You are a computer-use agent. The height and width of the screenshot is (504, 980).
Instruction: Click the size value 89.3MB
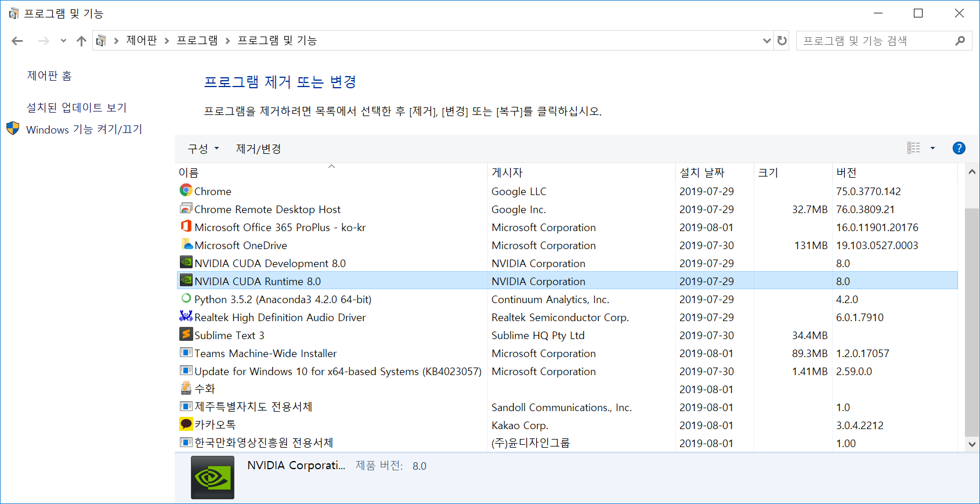point(810,353)
